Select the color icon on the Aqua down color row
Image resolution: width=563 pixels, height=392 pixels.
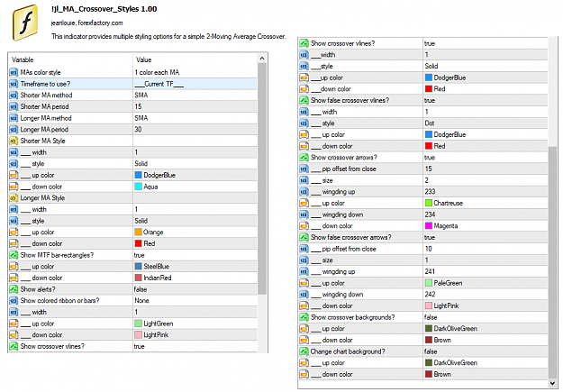click(x=14, y=187)
